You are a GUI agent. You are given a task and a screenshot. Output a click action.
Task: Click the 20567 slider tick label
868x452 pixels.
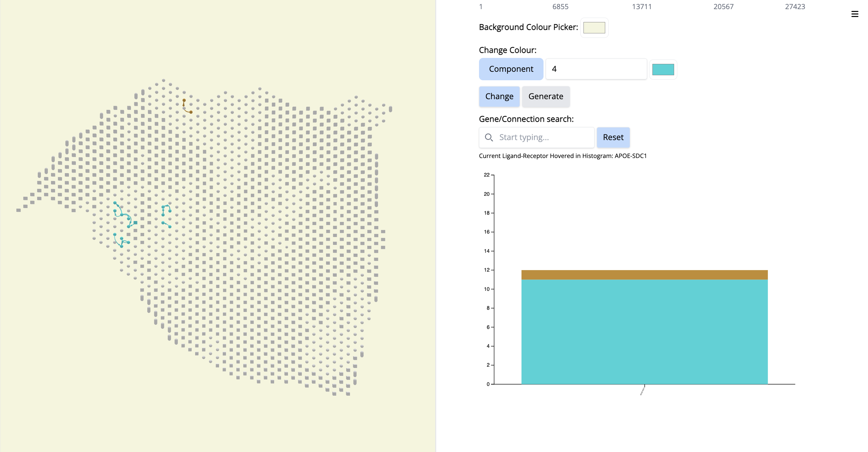point(723,6)
